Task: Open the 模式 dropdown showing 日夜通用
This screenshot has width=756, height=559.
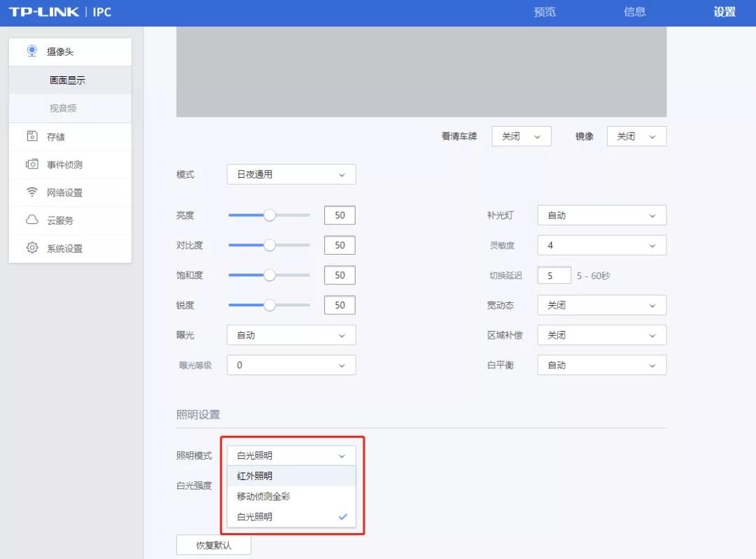Action: tap(291, 174)
